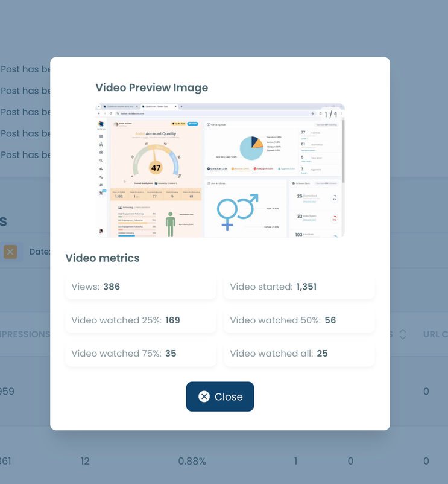Image resolution: width=448 pixels, height=484 pixels.
Task: Select Video watched all: 25 card
Action: tap(299, 354)
